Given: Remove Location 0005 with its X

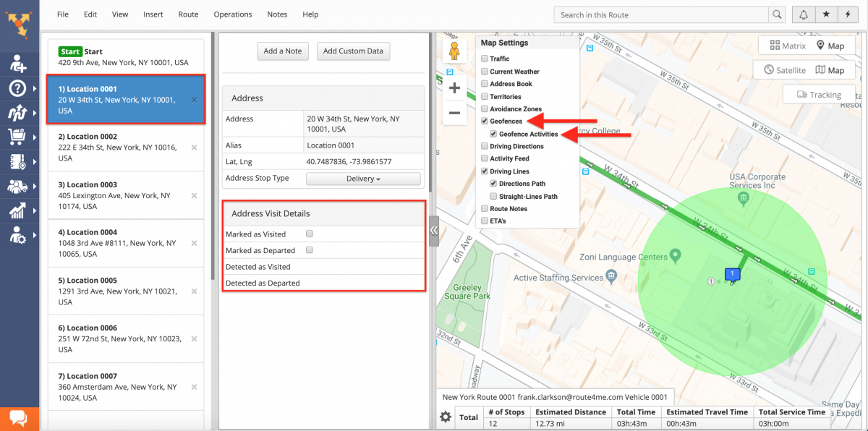Looking at the screenshot, I should [194, 291].
